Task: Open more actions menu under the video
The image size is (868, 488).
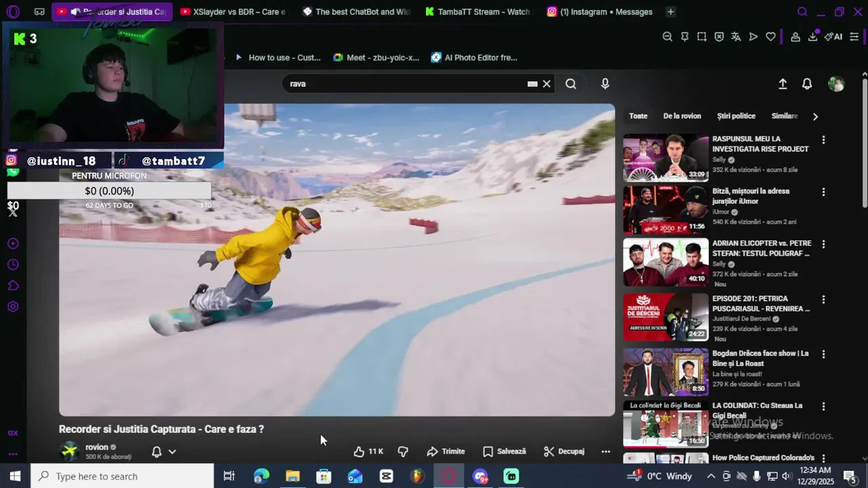Action: coord(606,451)
